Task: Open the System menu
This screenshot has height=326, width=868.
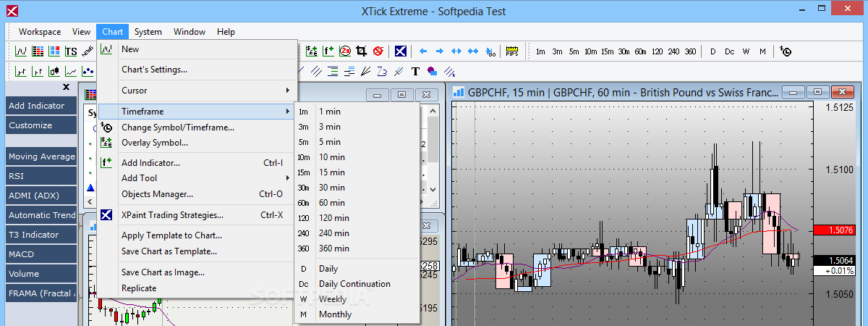Action: point(148,32)
